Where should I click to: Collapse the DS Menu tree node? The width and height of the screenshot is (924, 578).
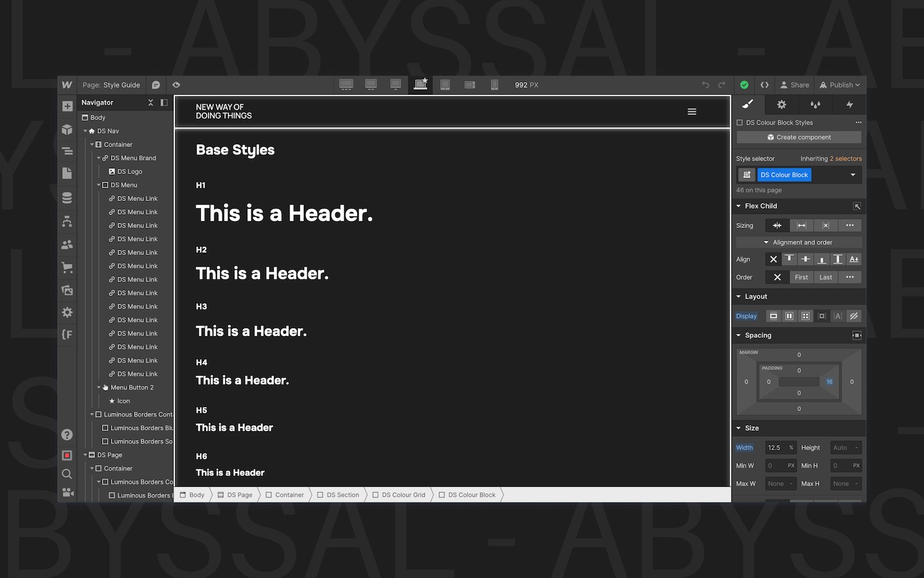99,185
